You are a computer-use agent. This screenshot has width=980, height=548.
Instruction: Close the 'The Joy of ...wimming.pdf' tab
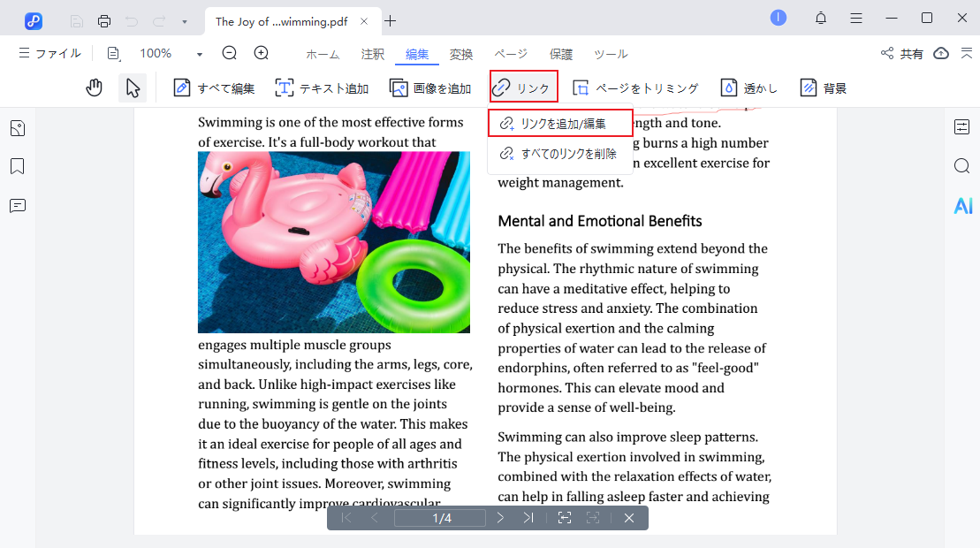364,21
